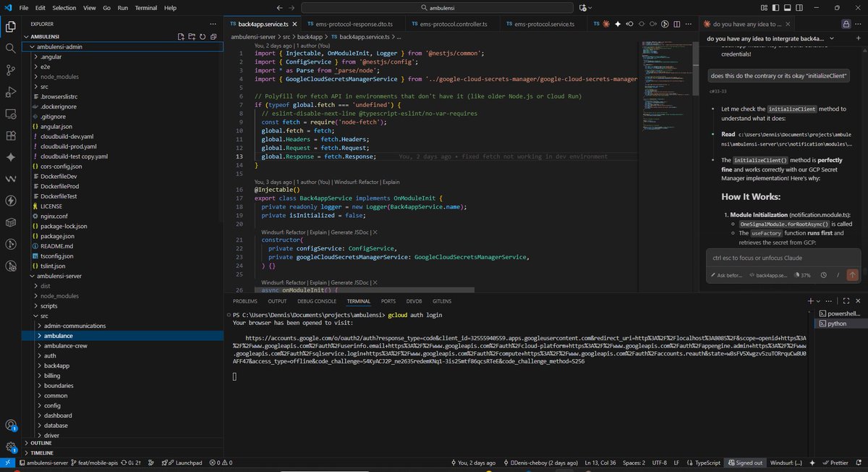
Task: Refresh the AMBULENSI explorer
Action: (x=203, y=36)
